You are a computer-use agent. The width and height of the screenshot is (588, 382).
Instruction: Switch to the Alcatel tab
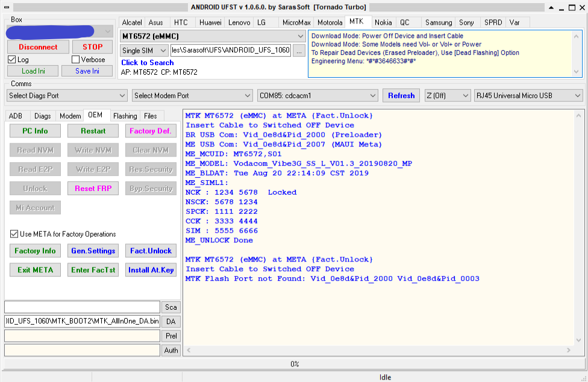tap(132, 22)
